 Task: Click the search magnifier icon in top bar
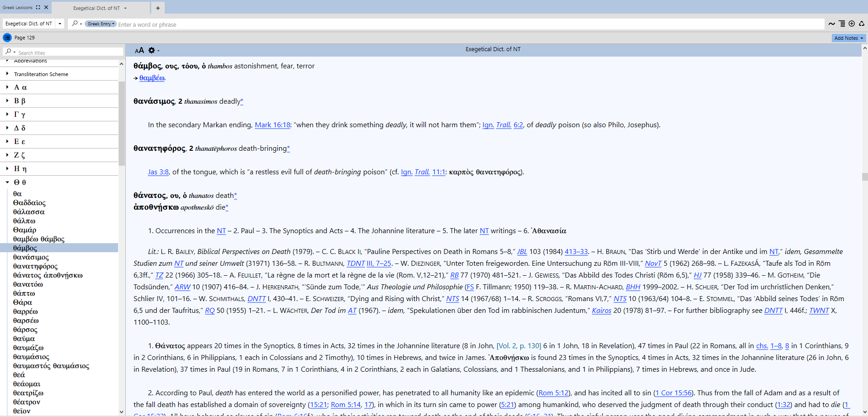pos(75,24)
